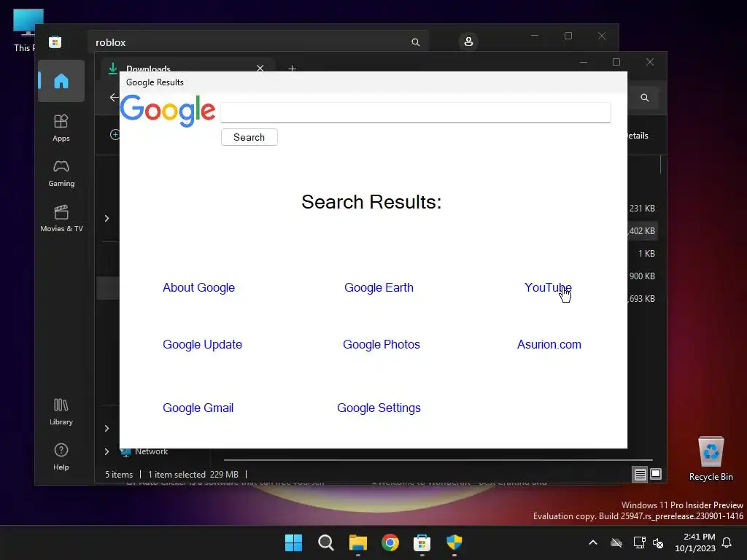Open Movies & TV in Microsoft Store
Screen dimensions: 747x560
tap(61, 218)
